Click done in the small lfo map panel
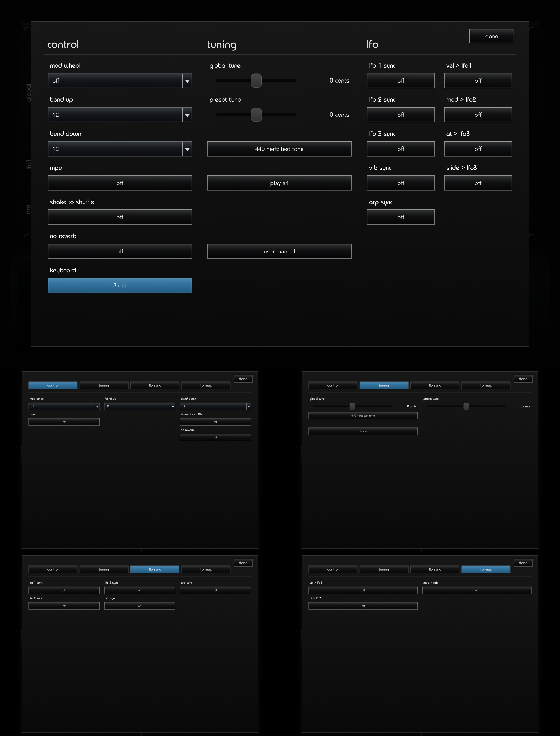The width and height of the screenshot is (560, 736). pos(523,563)
